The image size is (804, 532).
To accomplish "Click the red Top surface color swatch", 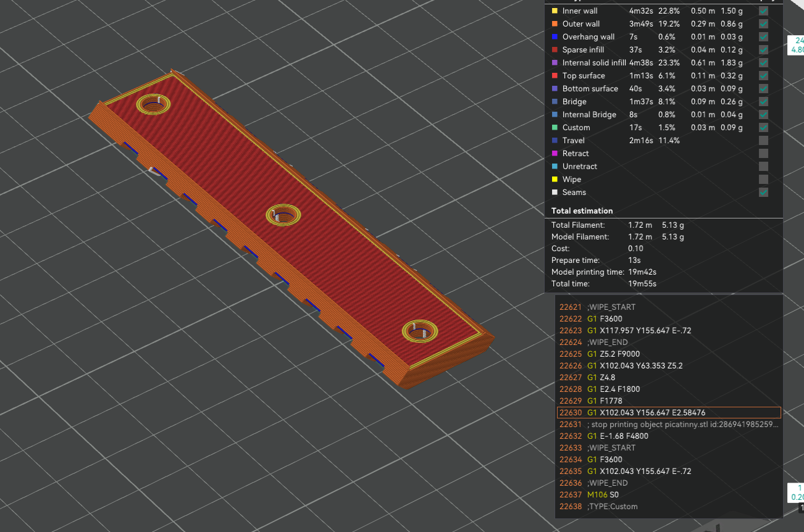I will click(x=555, y=76).
